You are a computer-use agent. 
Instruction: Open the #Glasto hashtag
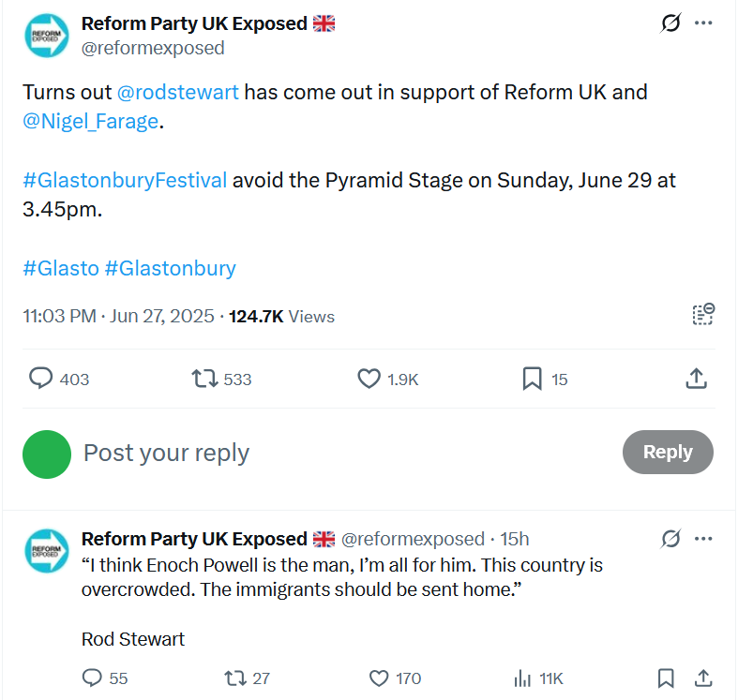61,269
